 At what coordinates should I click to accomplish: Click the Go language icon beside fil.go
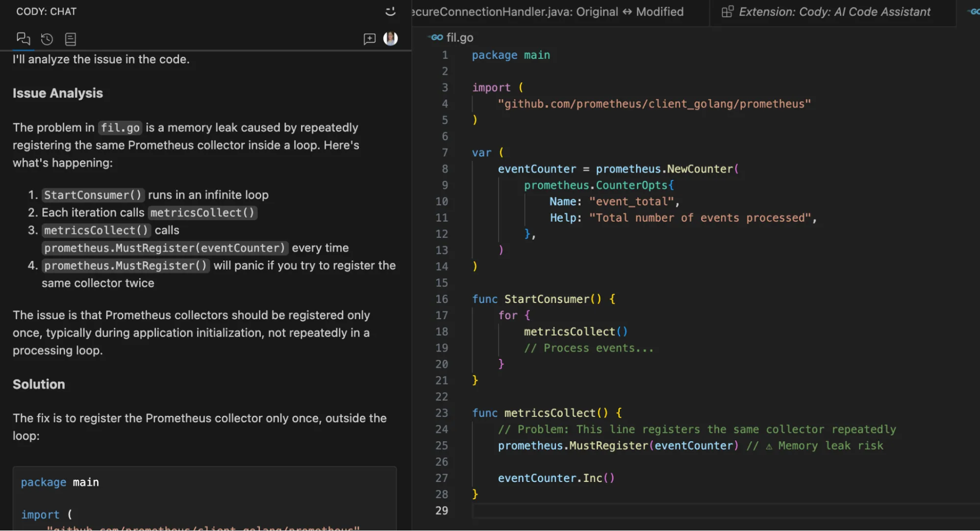point(435,37)
